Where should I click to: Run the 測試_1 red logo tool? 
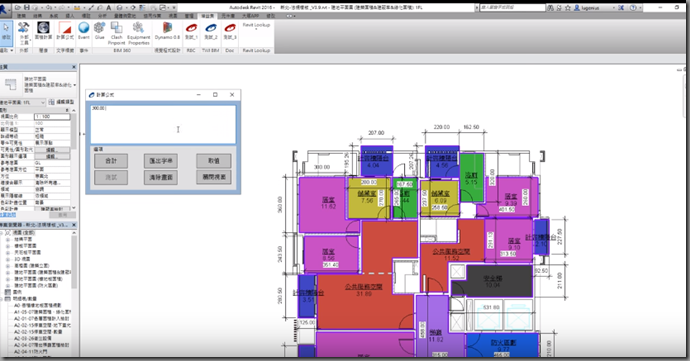tap(191, 31)
